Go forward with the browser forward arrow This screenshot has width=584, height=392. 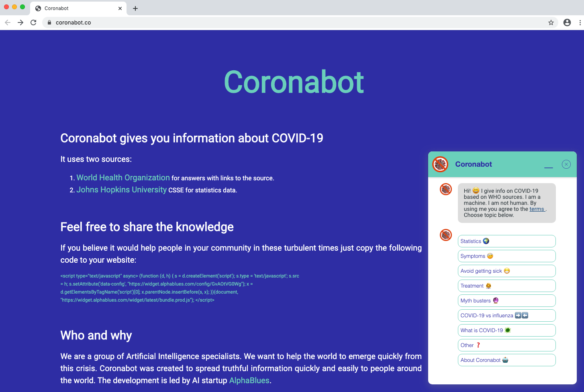point(20,22)
